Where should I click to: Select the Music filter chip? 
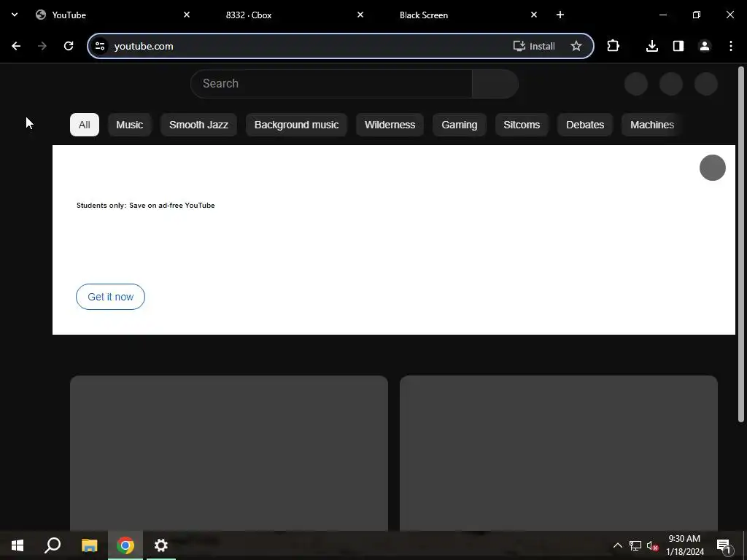point(130,125)
